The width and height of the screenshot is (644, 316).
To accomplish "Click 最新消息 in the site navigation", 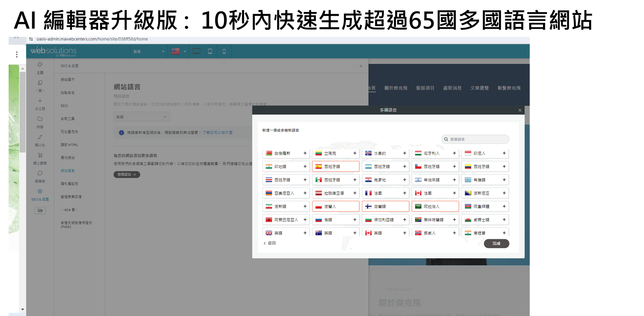I will (452, 88).
